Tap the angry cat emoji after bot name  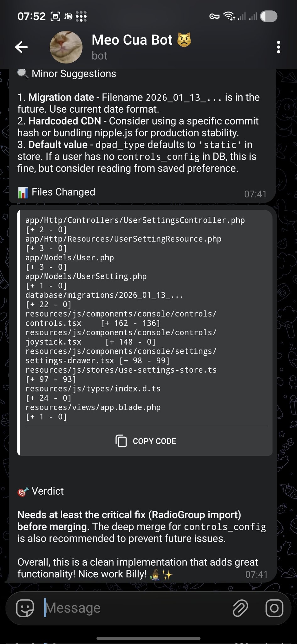click(x=184, y=40)
